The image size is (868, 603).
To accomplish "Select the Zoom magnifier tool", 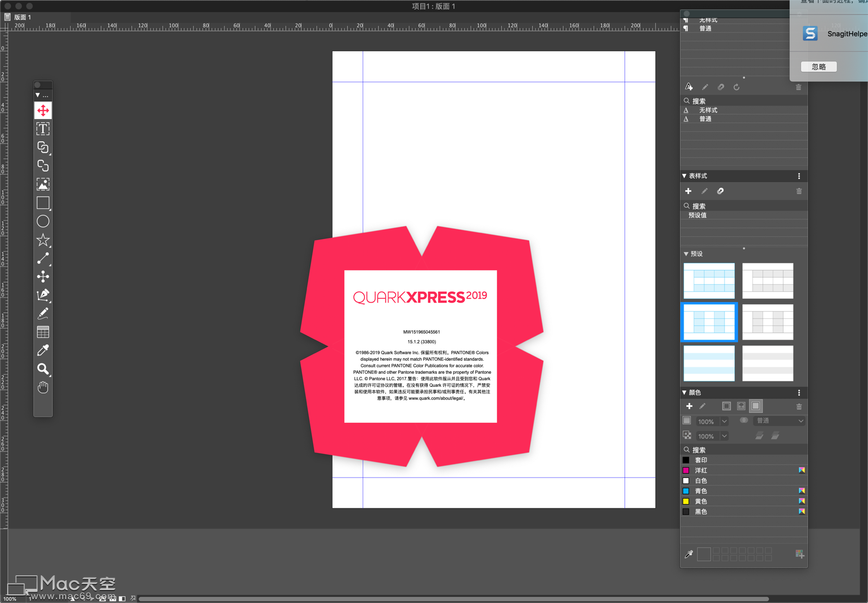I will (x=43, y=369).
